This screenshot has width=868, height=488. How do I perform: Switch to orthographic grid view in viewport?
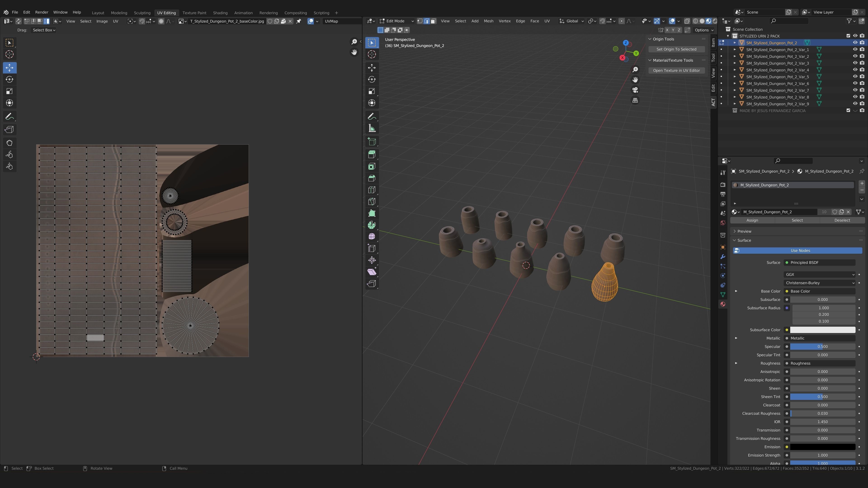point(635,100)
